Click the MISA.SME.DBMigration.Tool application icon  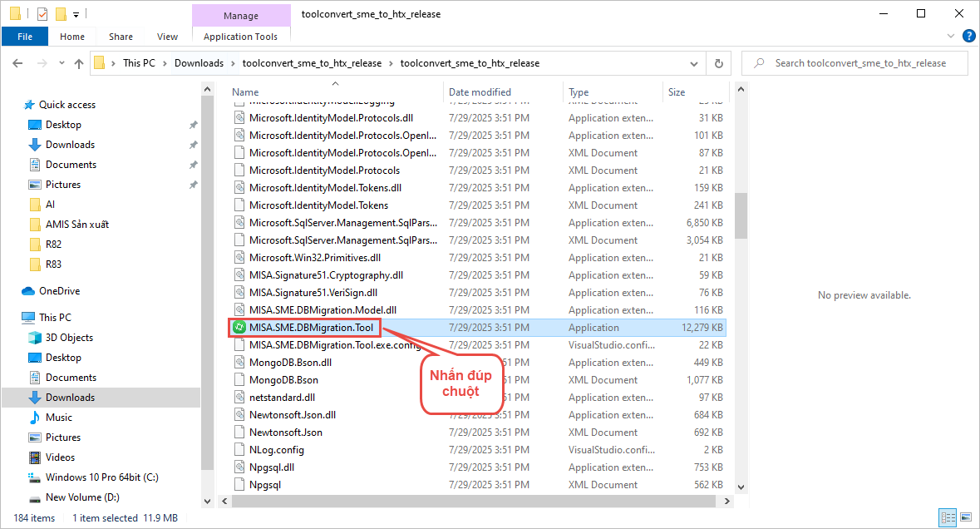tap(239, 328)
